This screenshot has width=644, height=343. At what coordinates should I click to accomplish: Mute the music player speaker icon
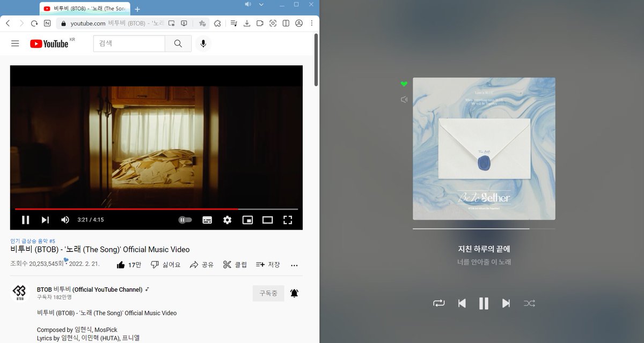pos(404,99)
